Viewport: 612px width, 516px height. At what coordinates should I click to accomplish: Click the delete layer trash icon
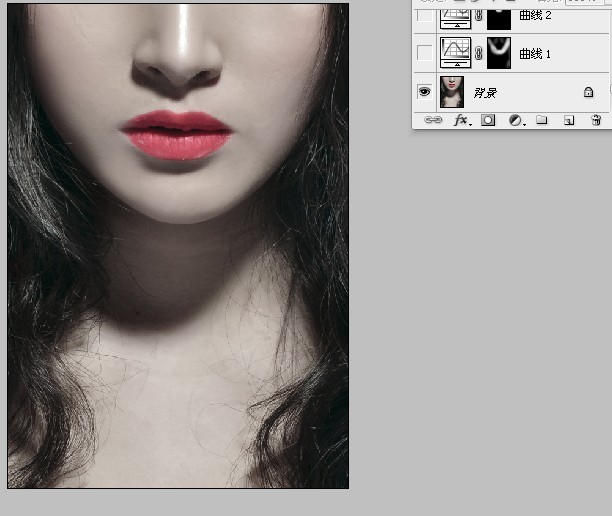pyautogui.click(x=596, y=120)
